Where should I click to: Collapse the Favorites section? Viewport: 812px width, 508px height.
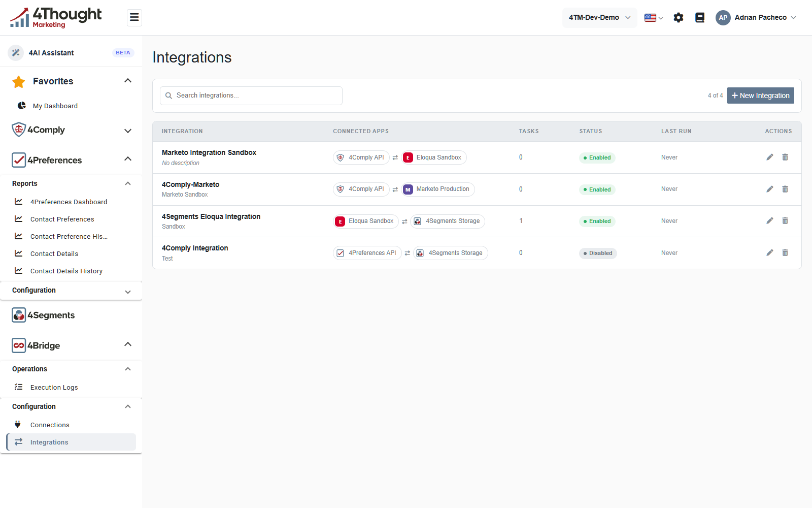tap(128, 81)
